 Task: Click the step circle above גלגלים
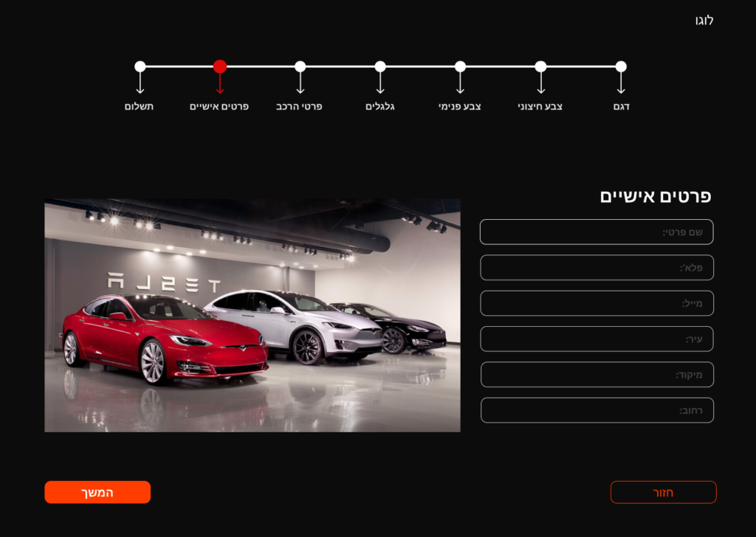click(380, 66)
